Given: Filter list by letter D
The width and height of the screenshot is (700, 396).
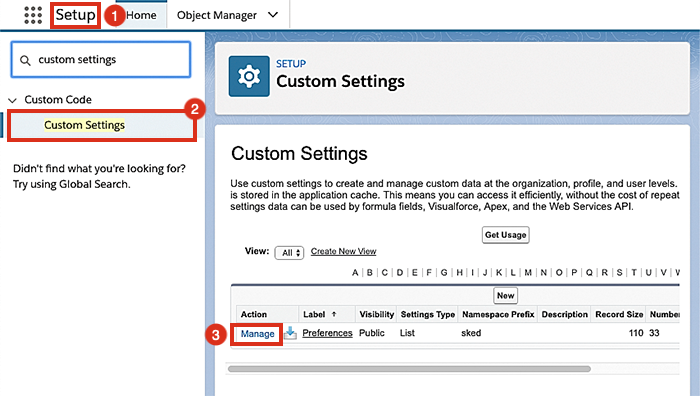Looking at the screenshot, I should (400, 272).
